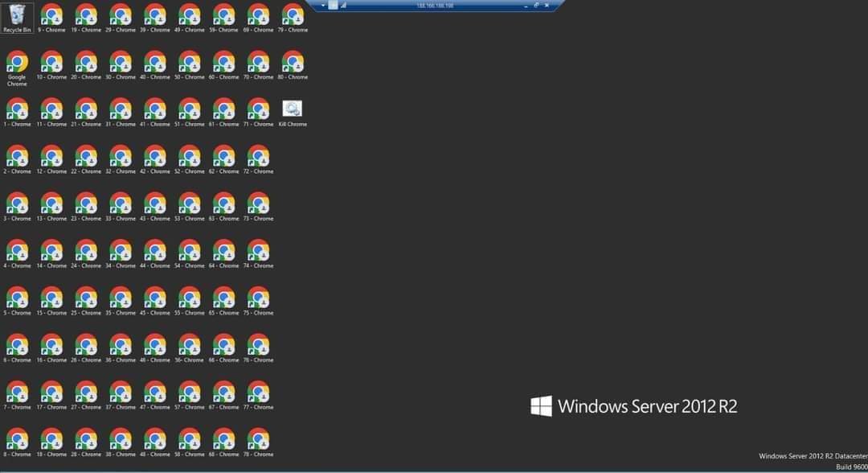Select the '79 - Chrome' shortcut icon
This screenshot has height=473, width=868.
(293, 15)
